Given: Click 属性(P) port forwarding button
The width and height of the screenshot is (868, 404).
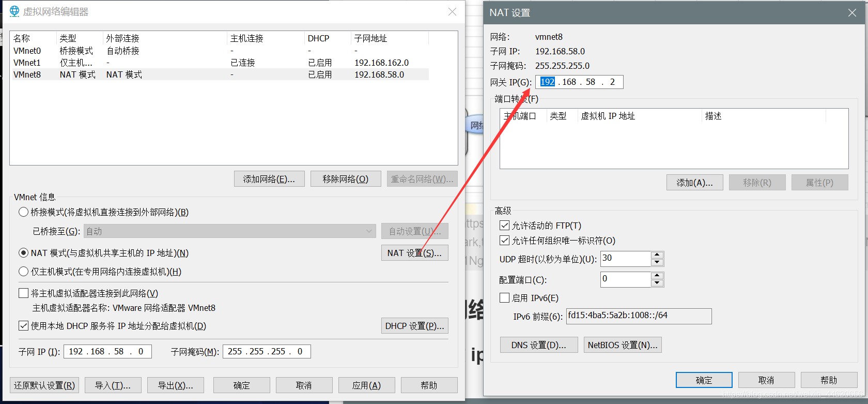Looking at the screenshot, I should (x=820, y=183).
